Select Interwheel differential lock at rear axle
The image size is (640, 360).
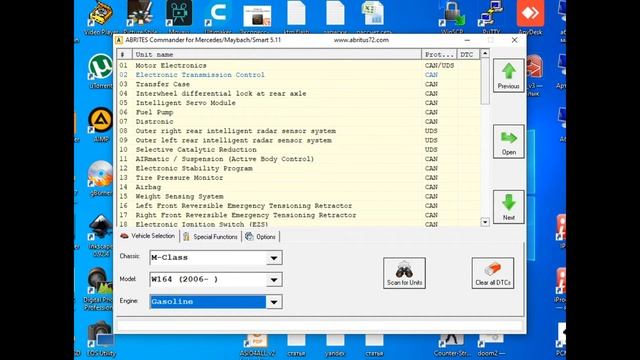click(x=299, y=93)
